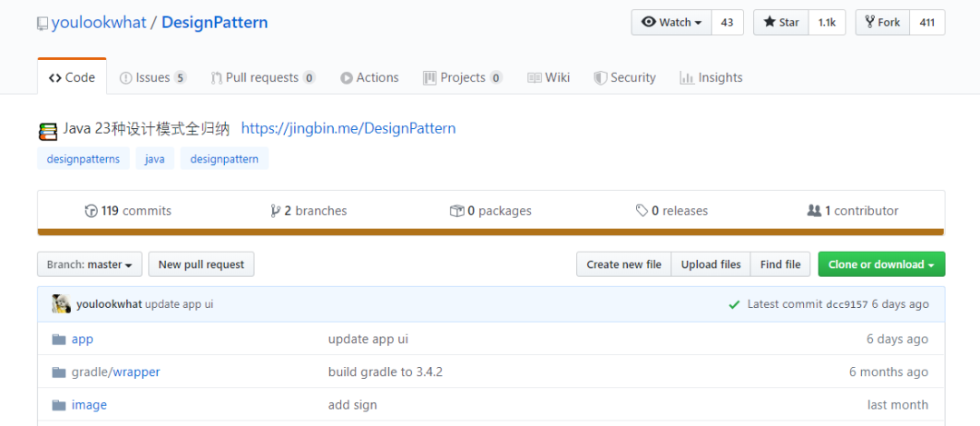The image size is (980, 426).
Task: Open the image folder
Action: pyautogui.click(x=89, y=405)
